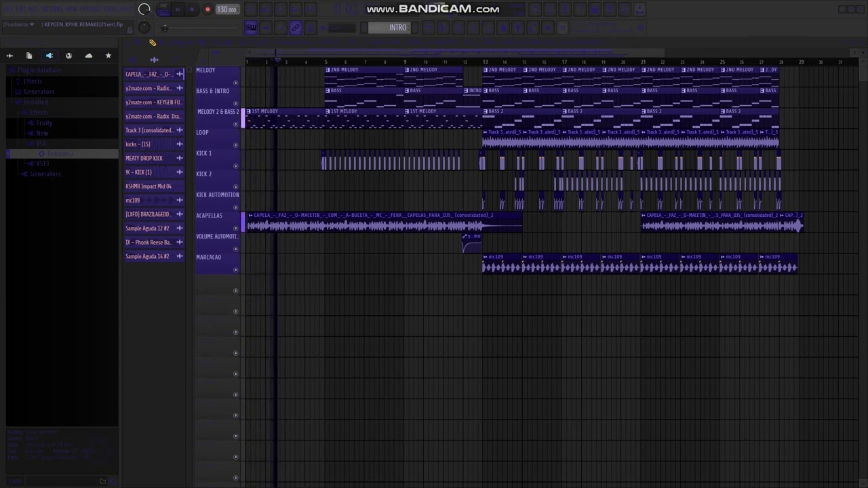Click the main pitch knob

coord(144,27)
